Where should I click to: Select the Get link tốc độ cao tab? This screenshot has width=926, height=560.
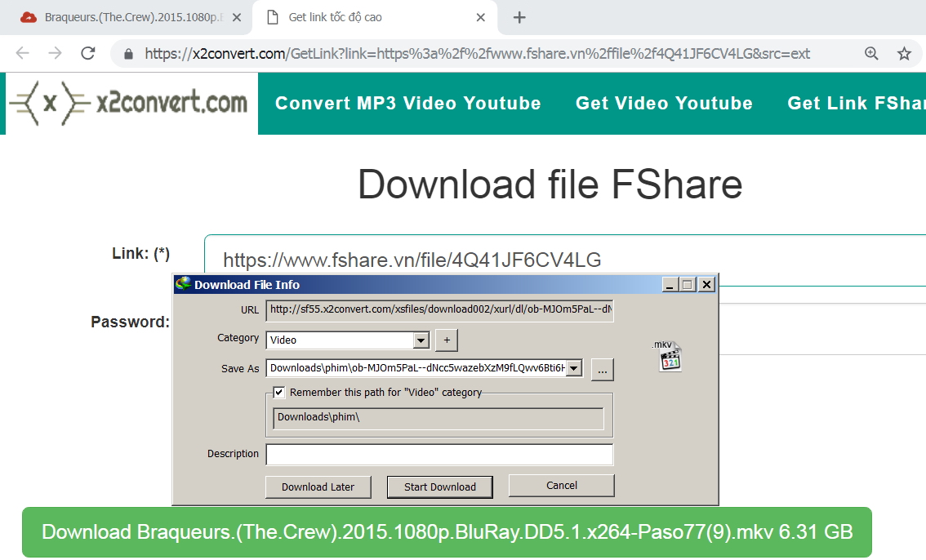[375, 18]
